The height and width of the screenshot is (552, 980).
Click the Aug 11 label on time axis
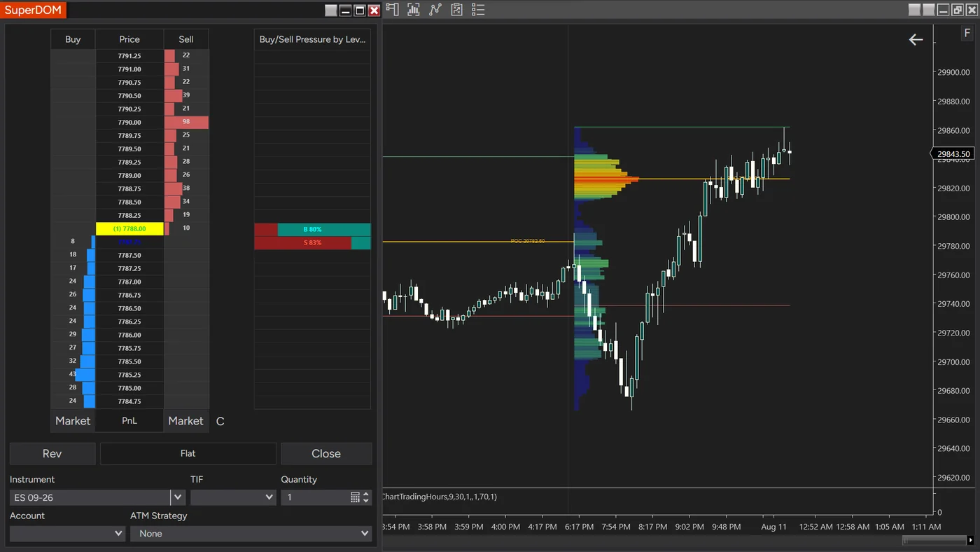pyautogui.click(x=773, y=527)
